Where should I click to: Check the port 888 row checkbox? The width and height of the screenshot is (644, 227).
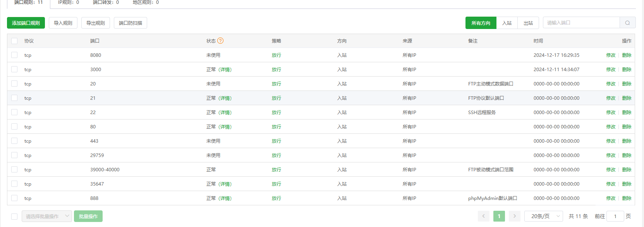click(x=14, y=198)
